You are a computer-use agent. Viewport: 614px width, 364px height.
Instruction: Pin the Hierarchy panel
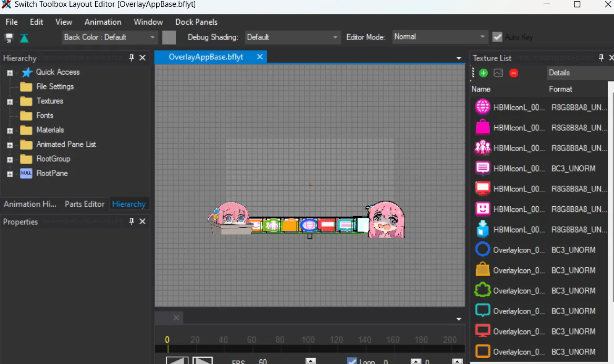[132, 58]
